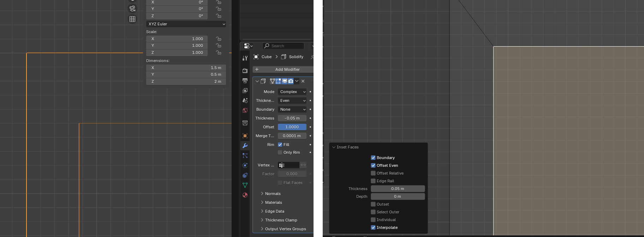Toggle modifier On Cage display
This screenshot has width=644, height=237.
click(x=272, y=81)
